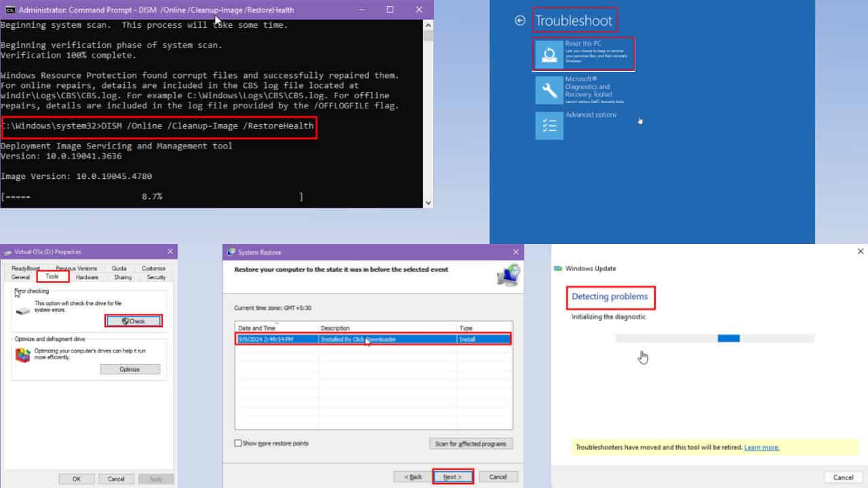Cancel the Windows Update troubleshooter
The height and width of the screenshot is (488, 868).
point(843,477)
